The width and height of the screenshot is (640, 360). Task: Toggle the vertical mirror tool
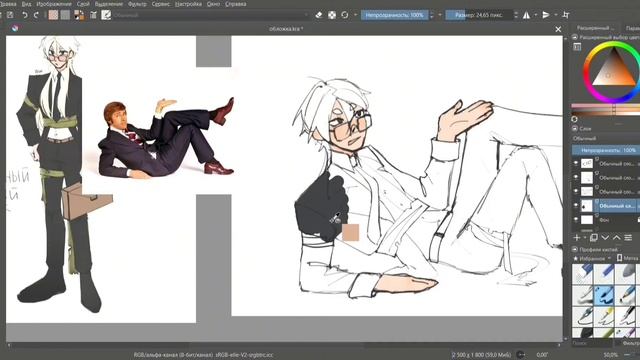tap(546, 15)
